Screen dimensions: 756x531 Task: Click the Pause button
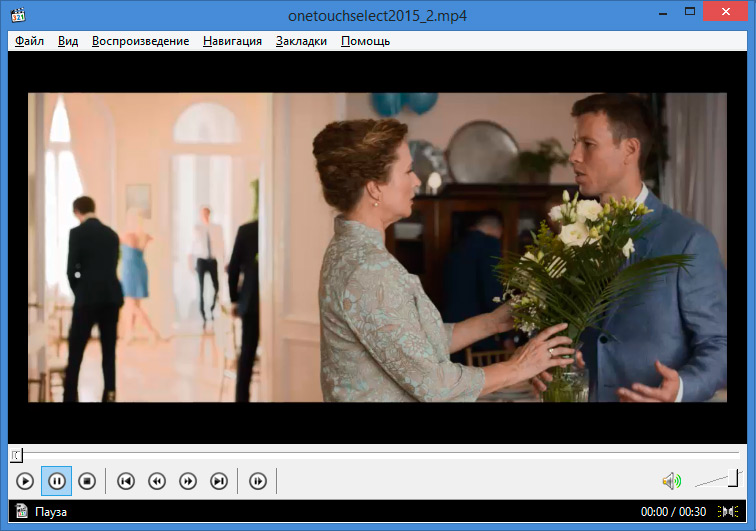pyautogui.click(x=56, y=481)
